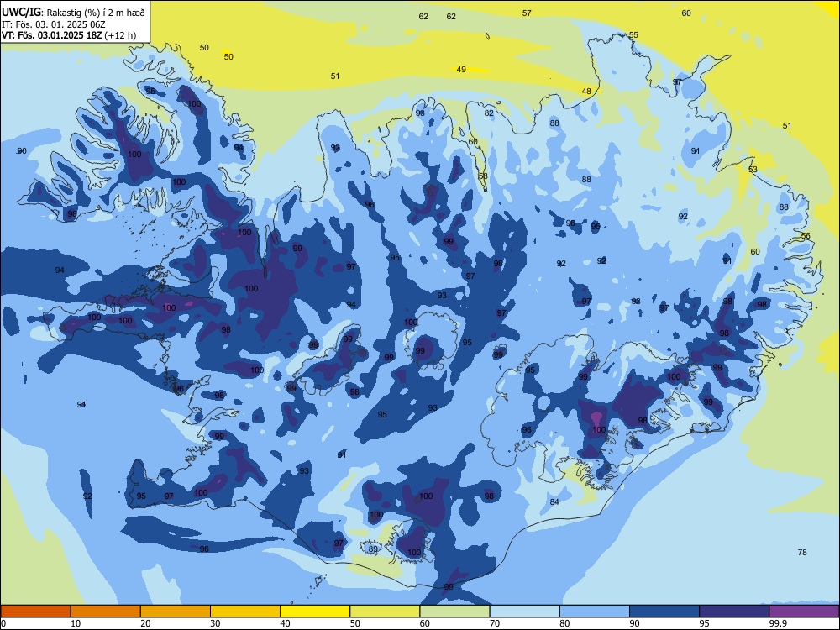840x630 pixels.
Task: Click the map value '53' on the east coast
Action: pyautogui.click(x=753, y=170)
